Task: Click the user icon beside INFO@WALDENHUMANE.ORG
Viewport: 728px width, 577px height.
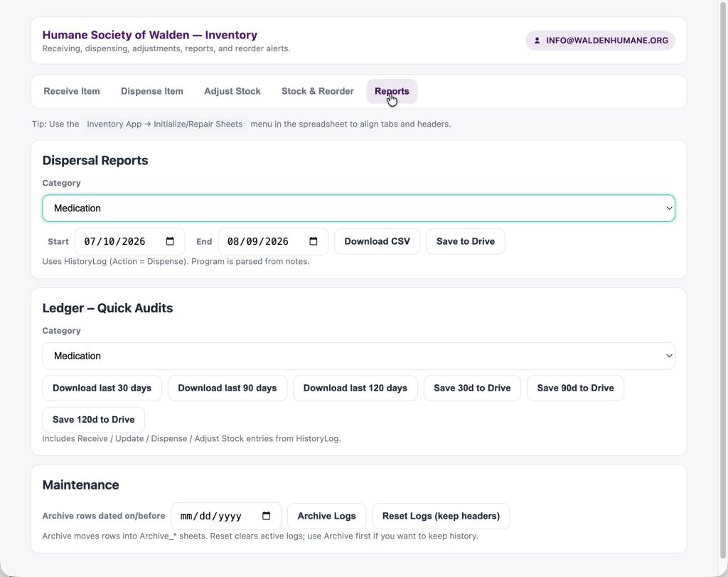Action: coord(537,41)
